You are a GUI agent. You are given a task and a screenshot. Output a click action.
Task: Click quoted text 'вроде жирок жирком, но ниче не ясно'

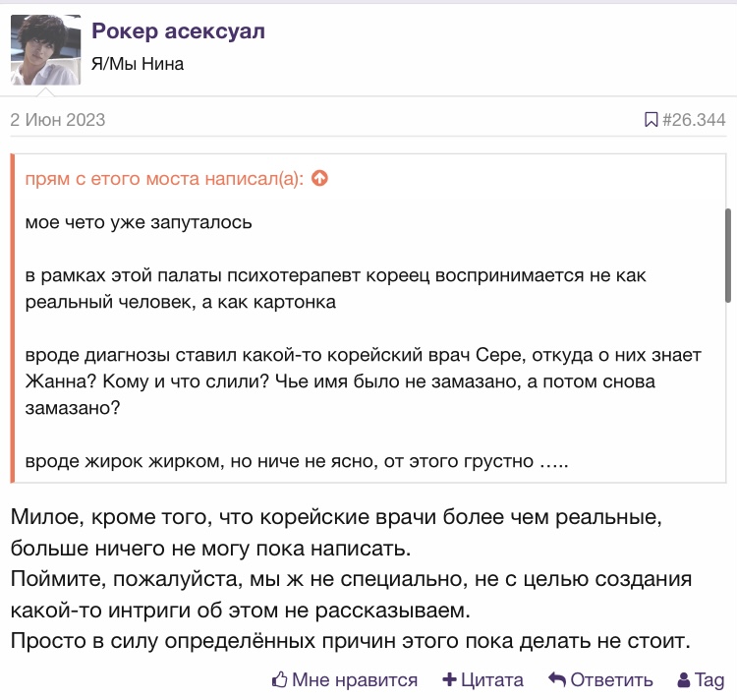click(201, 461)
